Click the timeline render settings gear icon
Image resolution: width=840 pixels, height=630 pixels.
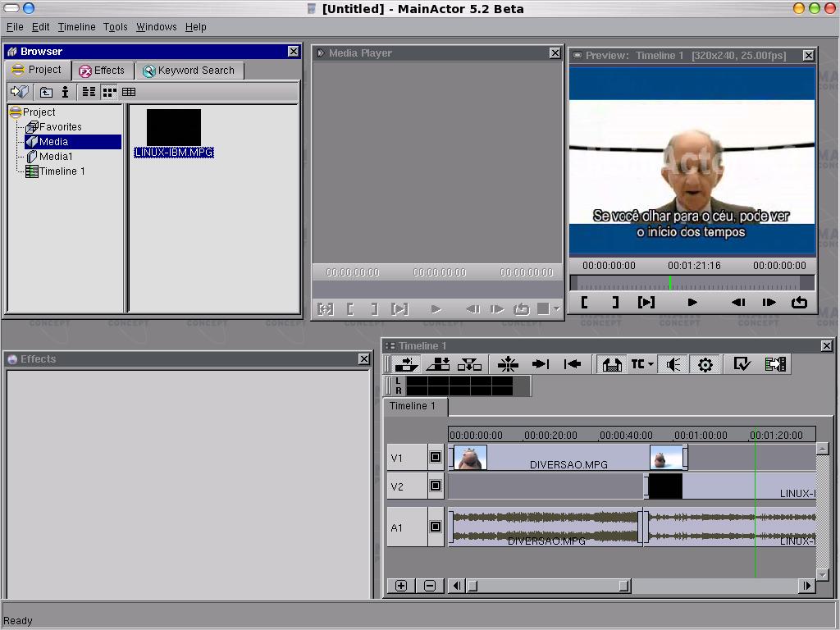click(x=705, y=364)
